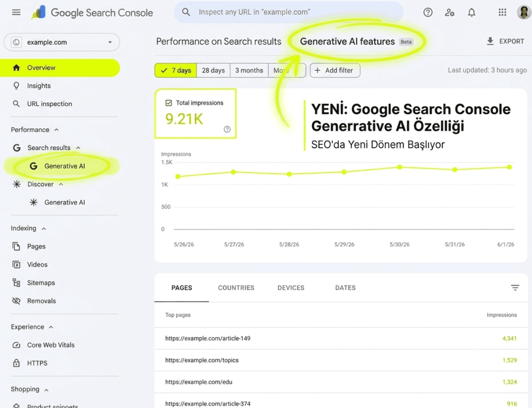Open the table filter rows icon

pos(515,288)
